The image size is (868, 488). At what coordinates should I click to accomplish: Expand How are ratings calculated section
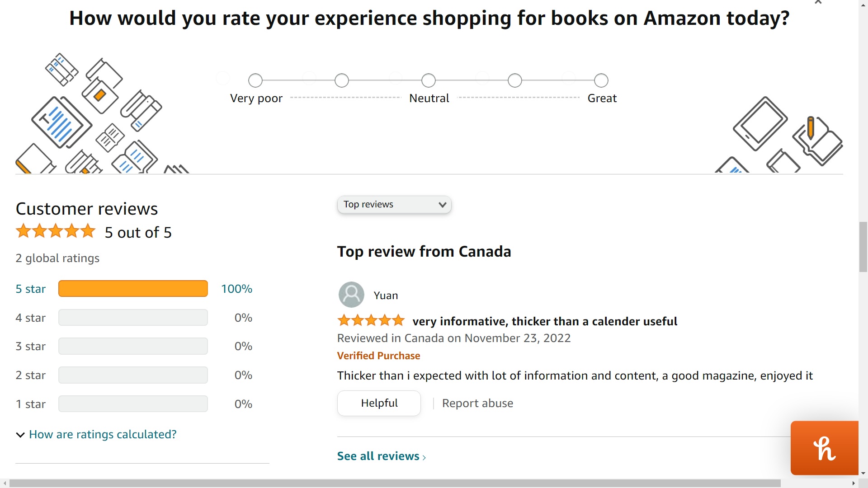coord(96,434)
